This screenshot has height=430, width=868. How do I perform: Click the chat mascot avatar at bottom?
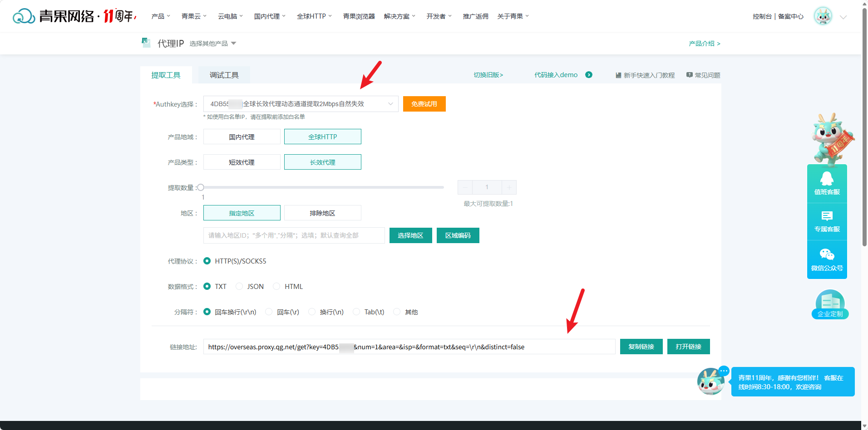[711, 381]
